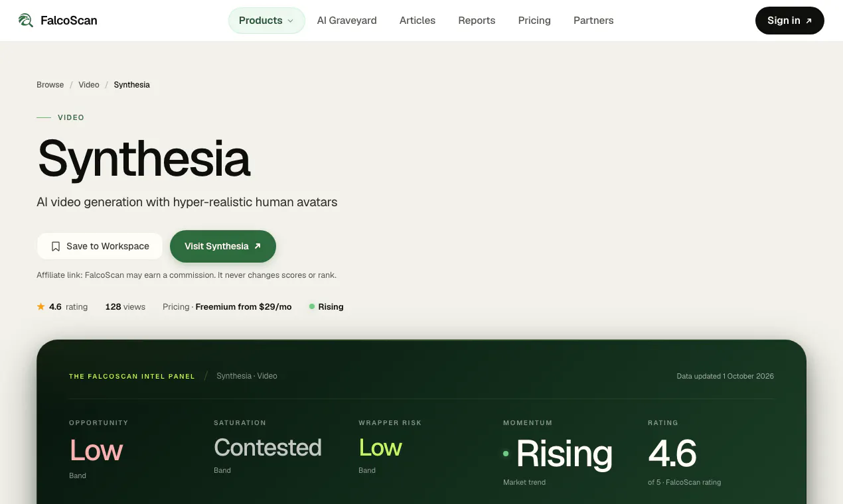This screenshot has height=504, width=843.
Task: Click the large Synthesia page heading
Action: pos(144,158)
